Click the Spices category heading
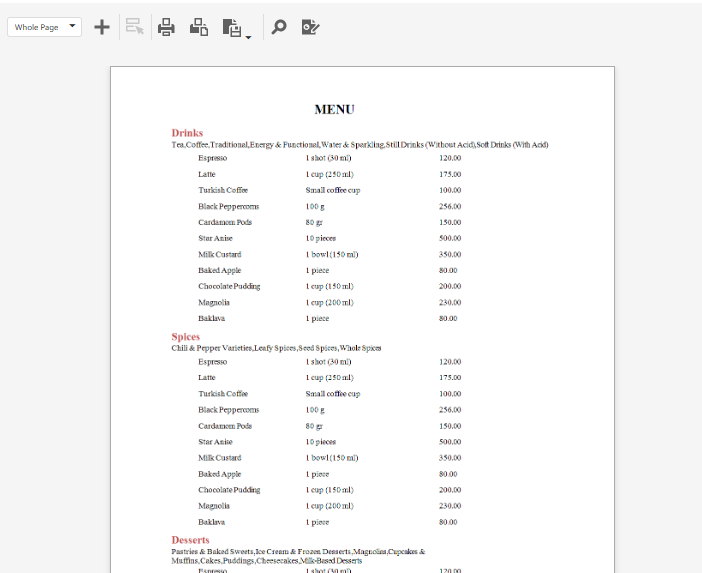 click(185, 337)
